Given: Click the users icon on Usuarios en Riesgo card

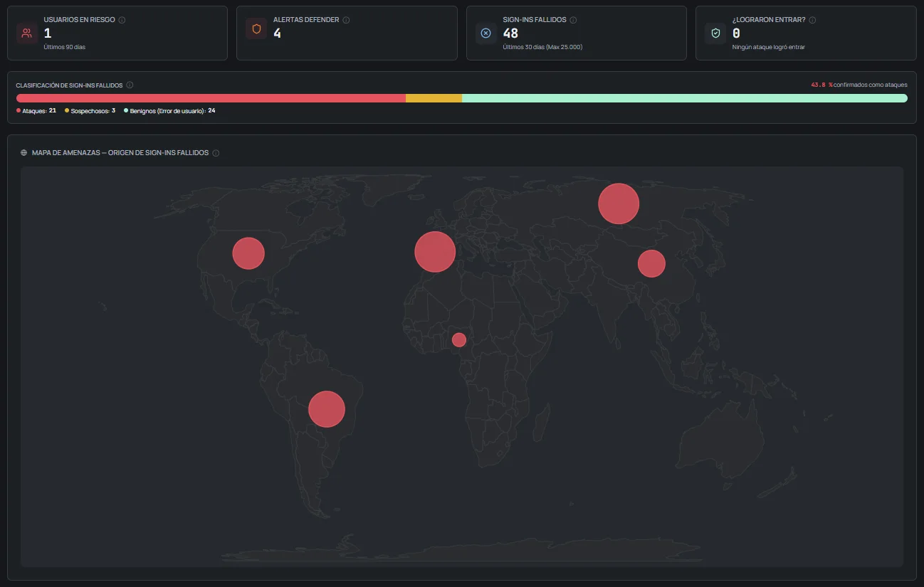Looking at the screenshot, I should click(x=27, y=33).
